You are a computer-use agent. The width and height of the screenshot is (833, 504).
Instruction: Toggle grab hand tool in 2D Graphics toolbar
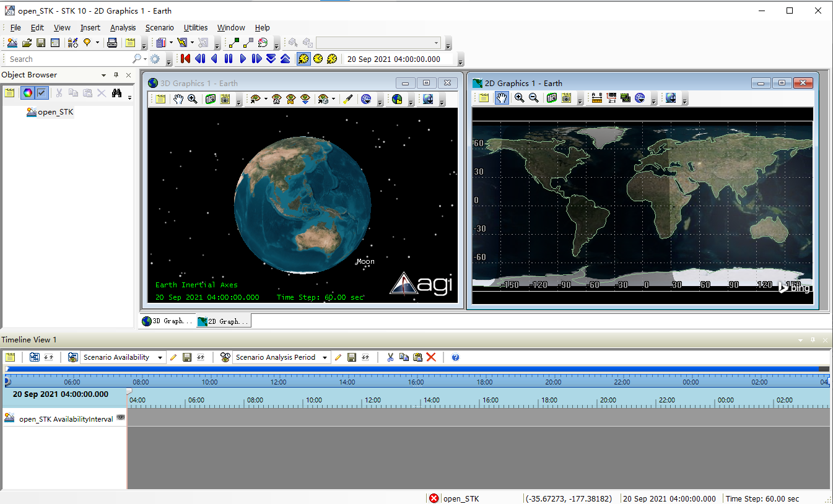(x=502, y=98)
